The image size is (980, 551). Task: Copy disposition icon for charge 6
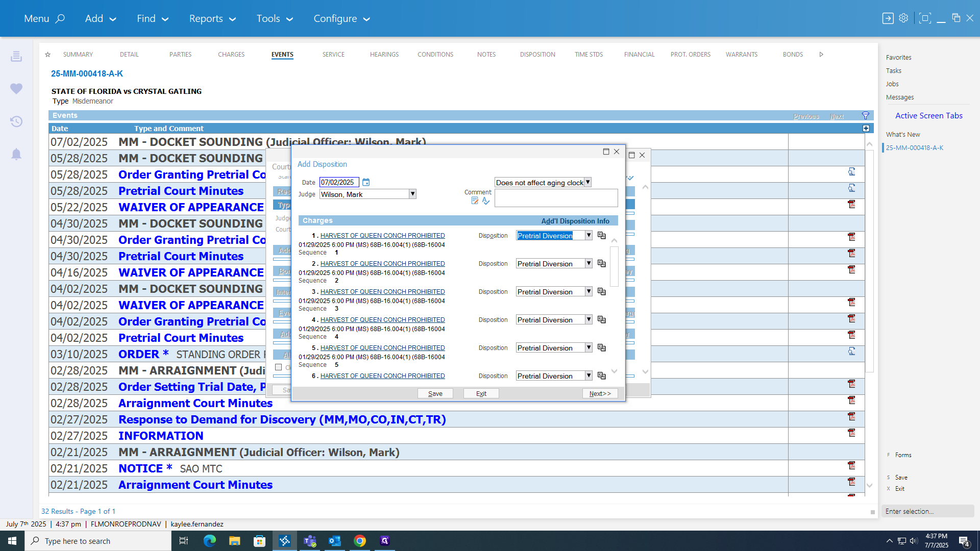602,375
